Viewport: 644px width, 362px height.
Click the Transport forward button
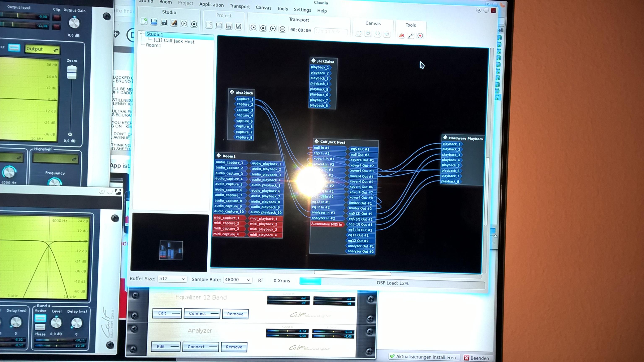click(282, 29)
